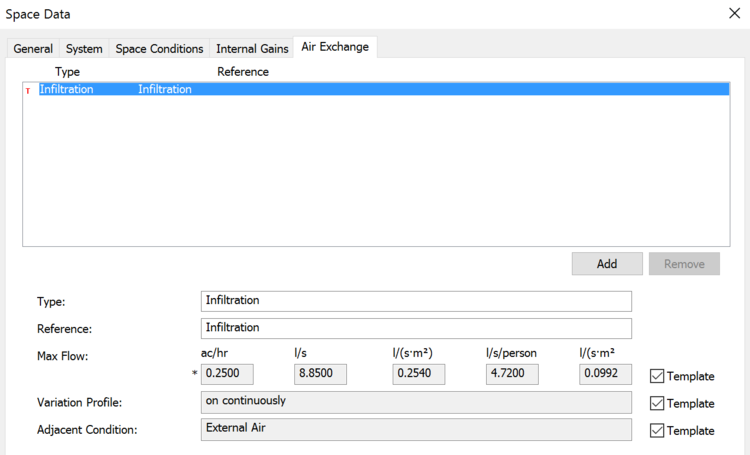Click the red T template marker icon
The image size is (750, 455).
[x=28, y=90]
